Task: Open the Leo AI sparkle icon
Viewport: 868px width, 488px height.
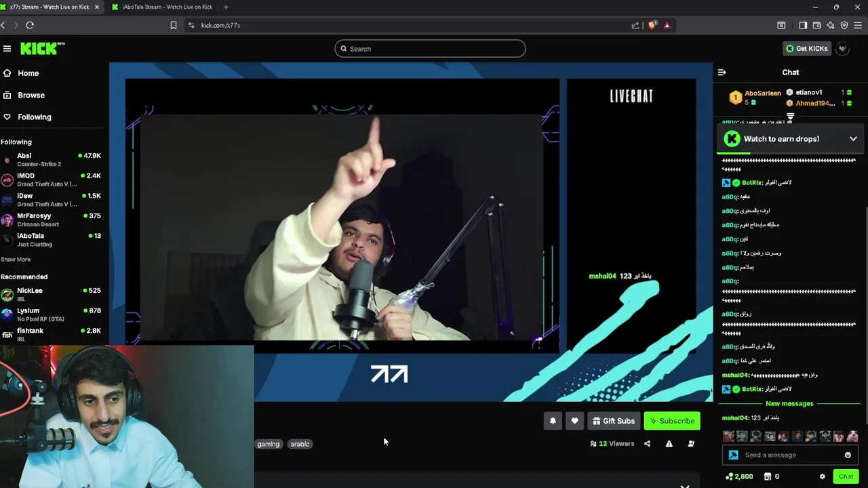Action: tap(830, 25)
